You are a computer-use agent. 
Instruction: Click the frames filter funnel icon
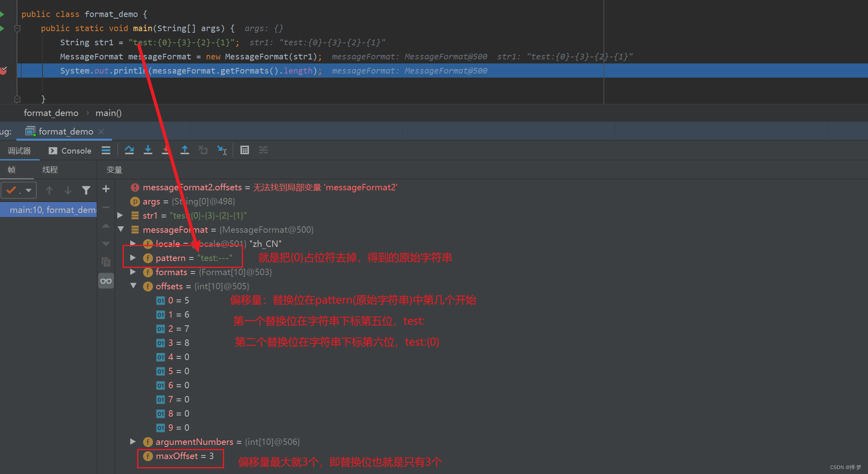coord(86,190)
